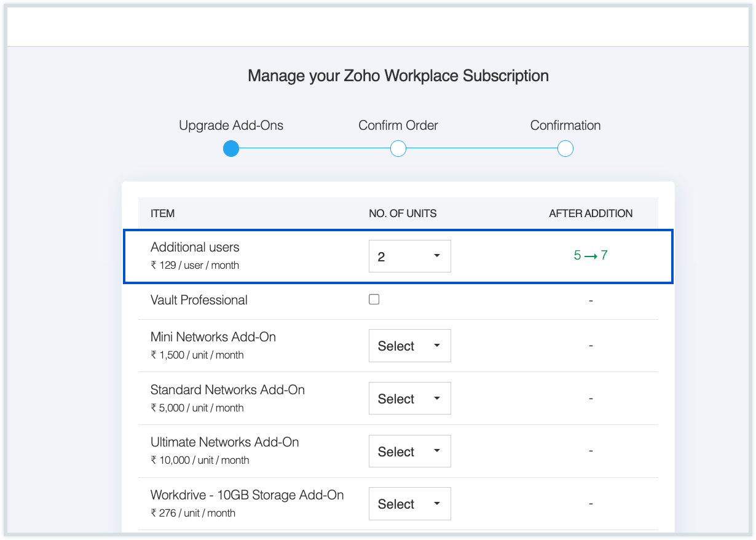Click the Manage your Zoho Workplace Subscription heading
The height and width of the screenshot is (540, 756).
398,76
